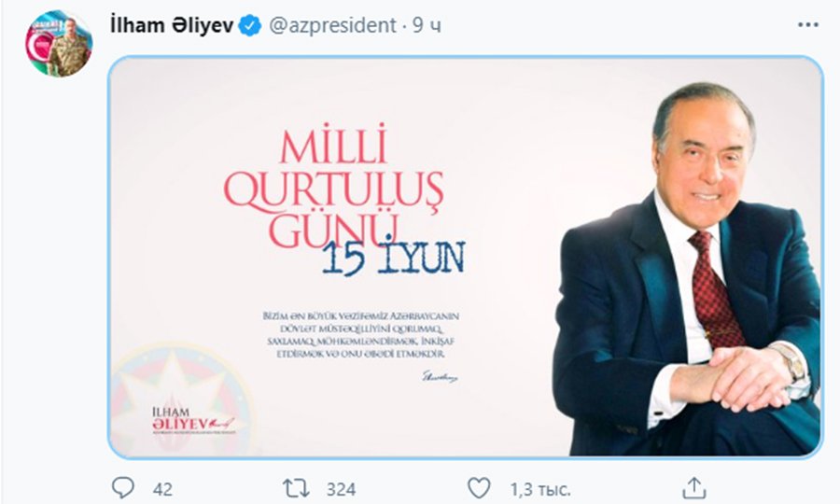840x504 pixels.
Task: Open the İlham Əliyev display name
Action: coord(172,25)
